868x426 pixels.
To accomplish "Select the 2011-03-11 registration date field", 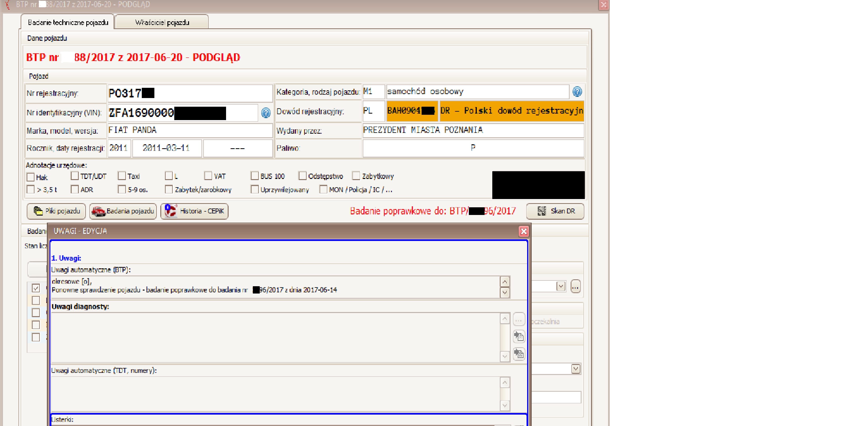I will click(167, 148).
